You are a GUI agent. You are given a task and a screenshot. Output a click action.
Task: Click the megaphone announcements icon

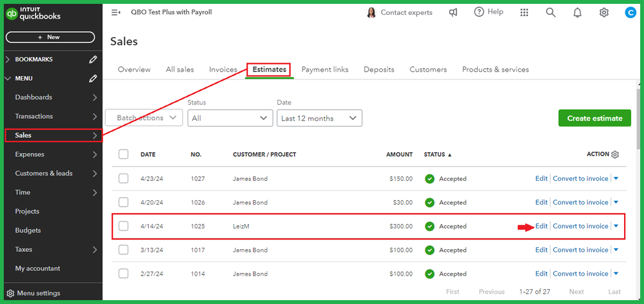[x=454, y=12]
